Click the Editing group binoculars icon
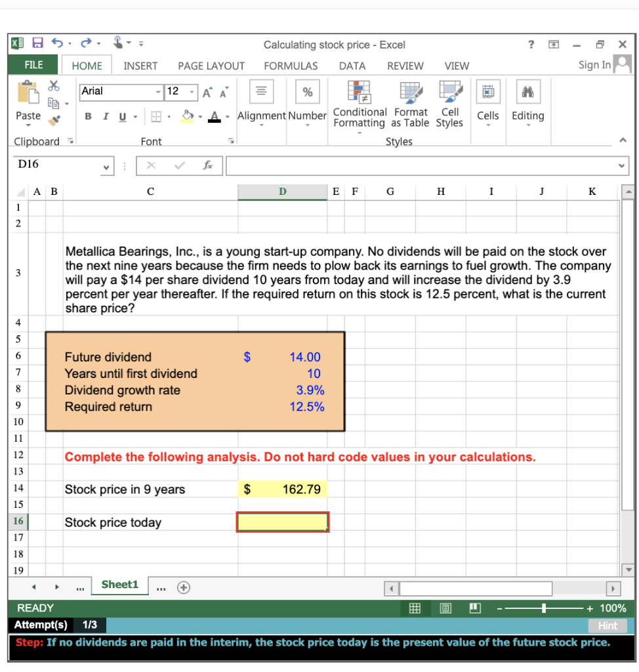639x672 pixels. (527, 92)
